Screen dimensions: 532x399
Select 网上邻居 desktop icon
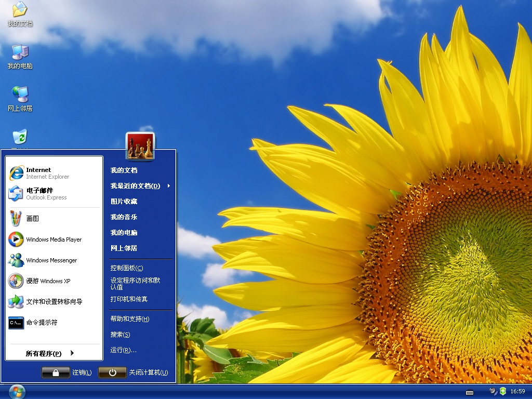pyautogui.click(x=20, y=99)
